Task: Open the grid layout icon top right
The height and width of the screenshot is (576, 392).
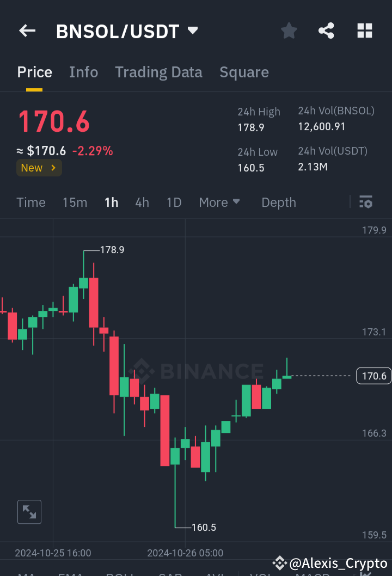Action: click(x=364, y=31)
